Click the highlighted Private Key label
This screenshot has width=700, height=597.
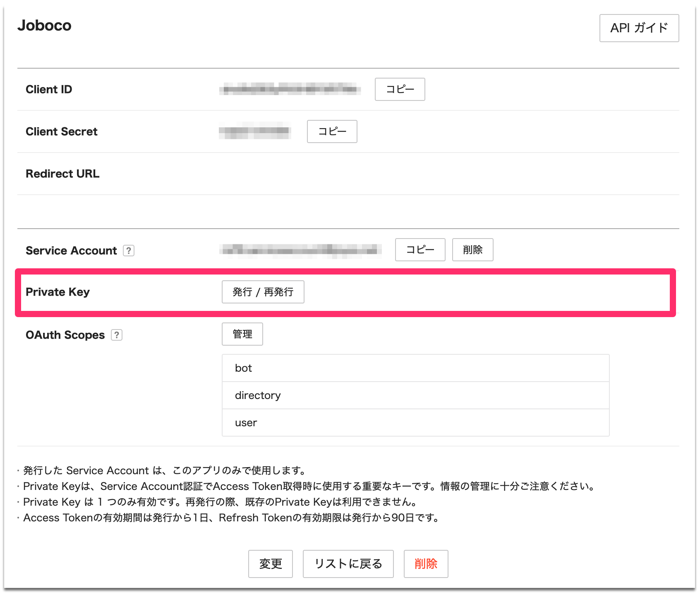[x=58, y=292]
